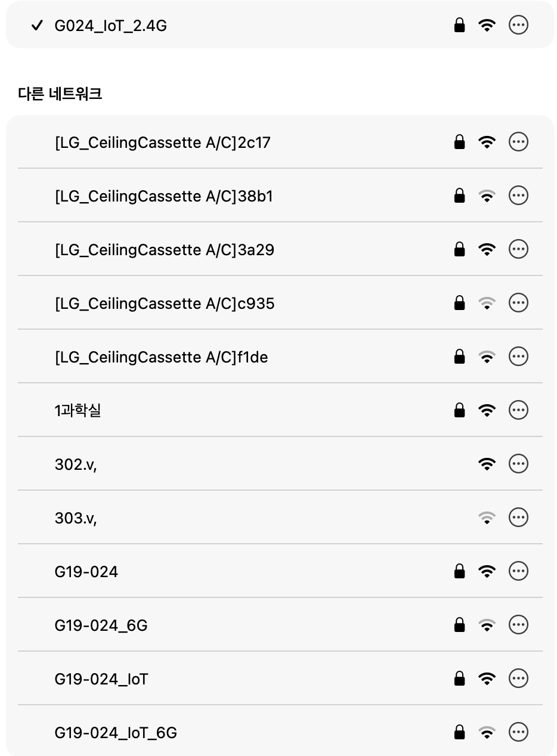
Task: Click more button for G19-024_IoT_6G
Action: click(x=518, y=732)
